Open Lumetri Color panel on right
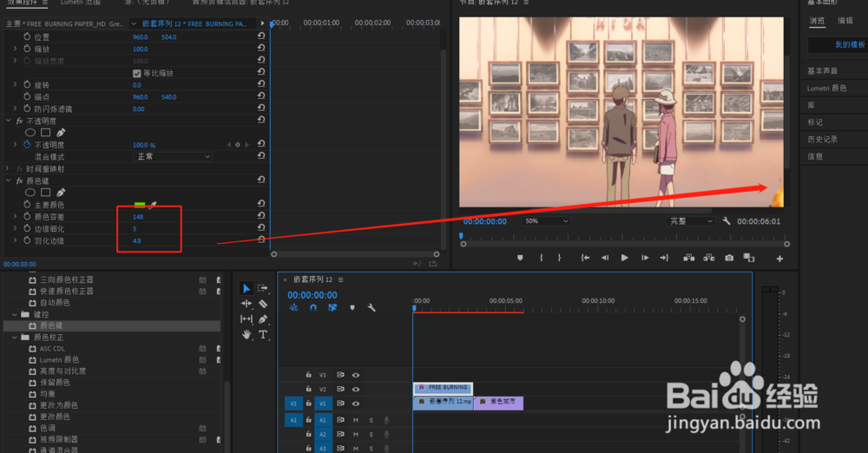Screen dimensions: 868x453 [827, 88]
